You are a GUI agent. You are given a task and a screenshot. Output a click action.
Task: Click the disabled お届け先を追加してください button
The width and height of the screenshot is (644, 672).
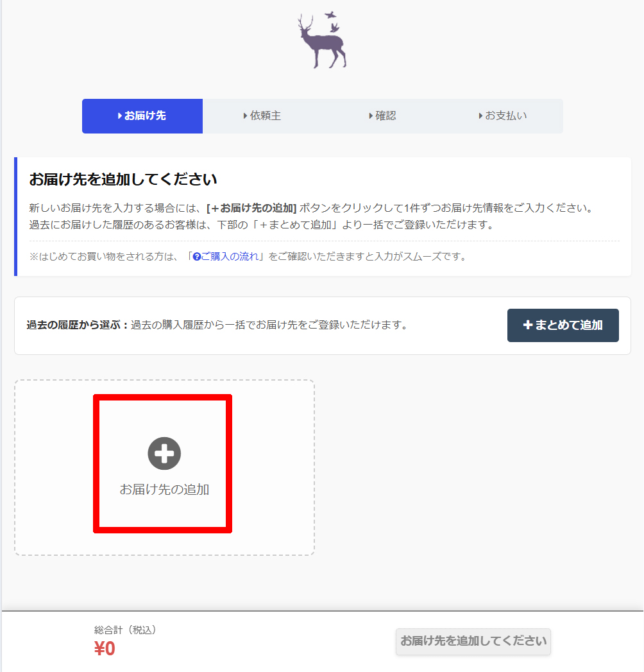point(473,642)
